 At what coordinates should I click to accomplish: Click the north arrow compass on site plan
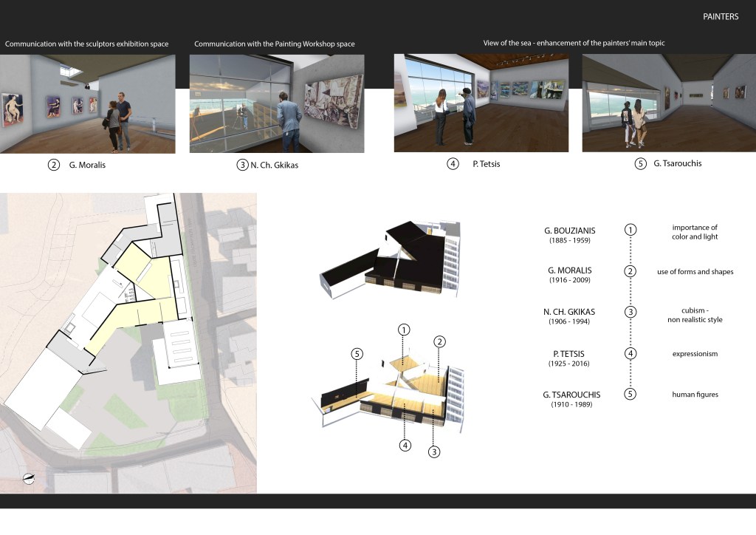(29, 479)
